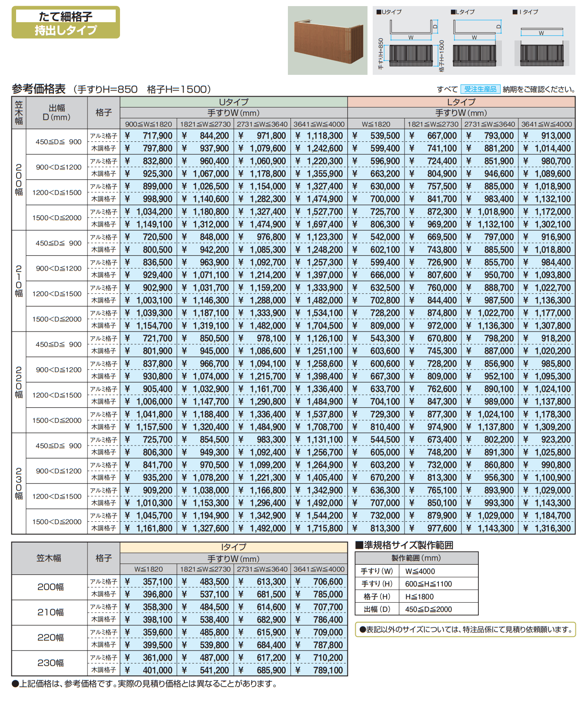Click the green Uタイプ table header
The height and width of the screenshot is (704, 588).
234,102
